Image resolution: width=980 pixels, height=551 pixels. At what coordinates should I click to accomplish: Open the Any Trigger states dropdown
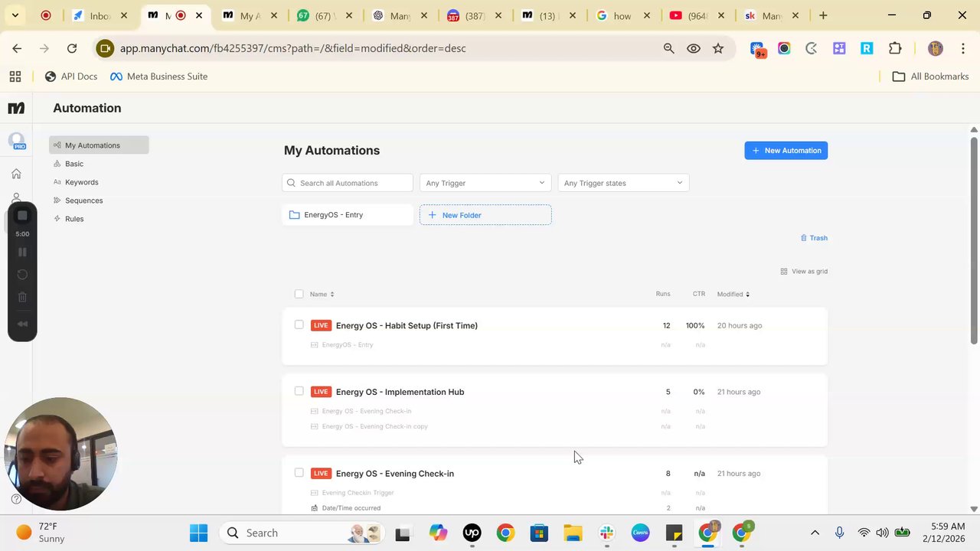[623, 183]
